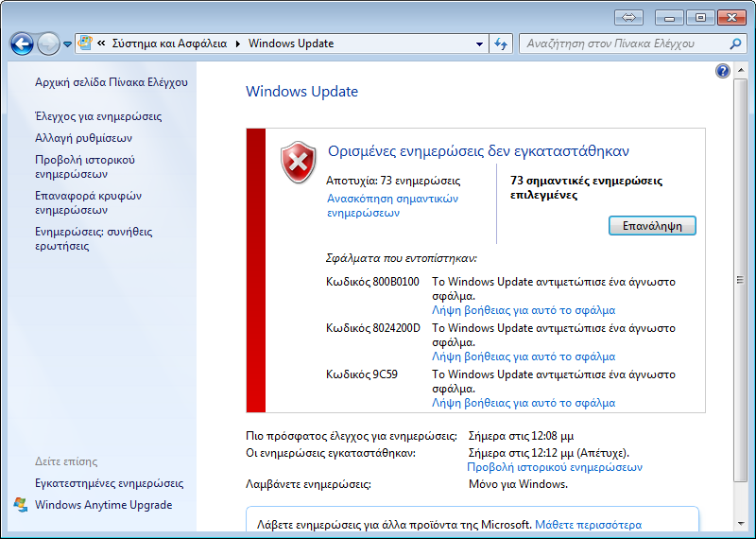
Task: Click the red shield error icon
Action: (298, 163)
